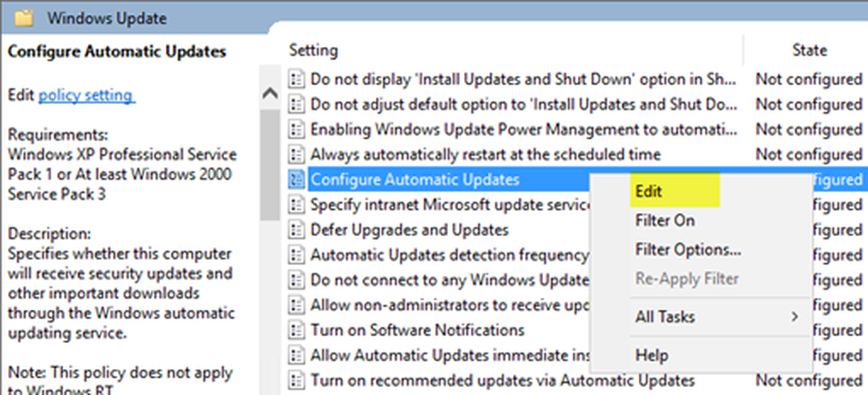Select 'Do not connect to any Windows Update' setting
This screenshot has width=868, height=395.
[449, 280]
